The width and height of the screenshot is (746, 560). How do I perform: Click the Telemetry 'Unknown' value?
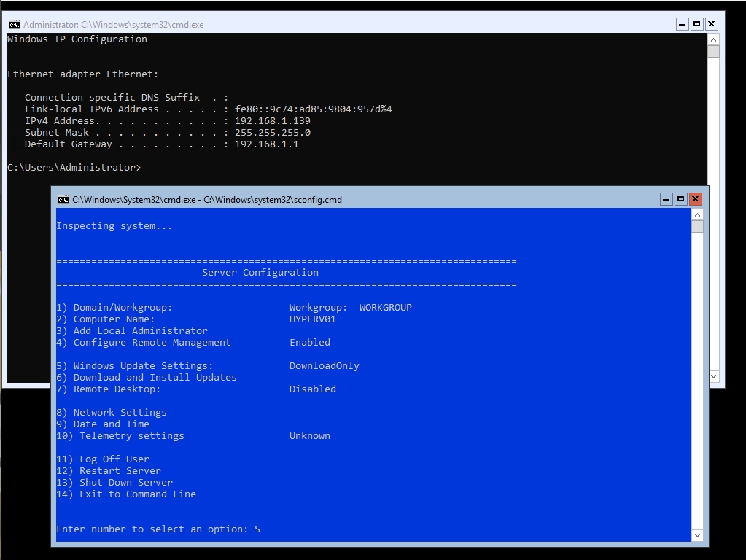click(x=310, y=436)
